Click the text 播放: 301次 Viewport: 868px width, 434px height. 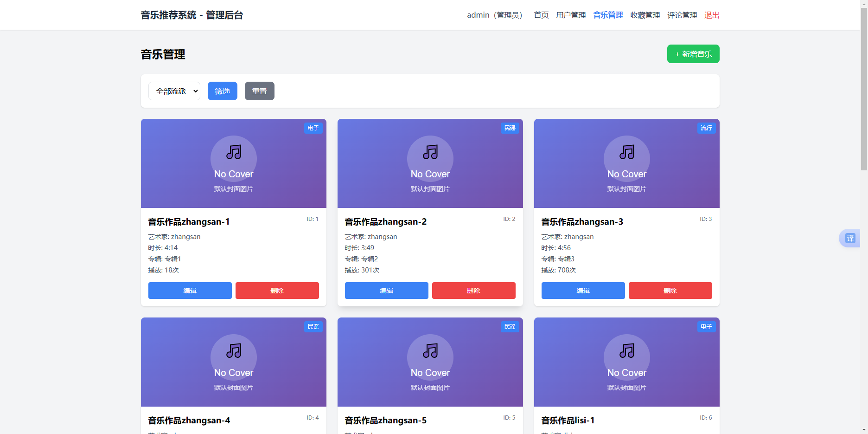[x=362, y=270]
